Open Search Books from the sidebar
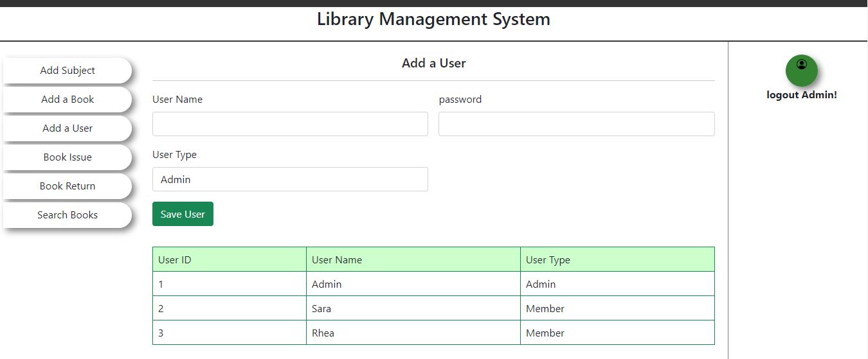The image size is (868, 359). click(x=68, y=215)
